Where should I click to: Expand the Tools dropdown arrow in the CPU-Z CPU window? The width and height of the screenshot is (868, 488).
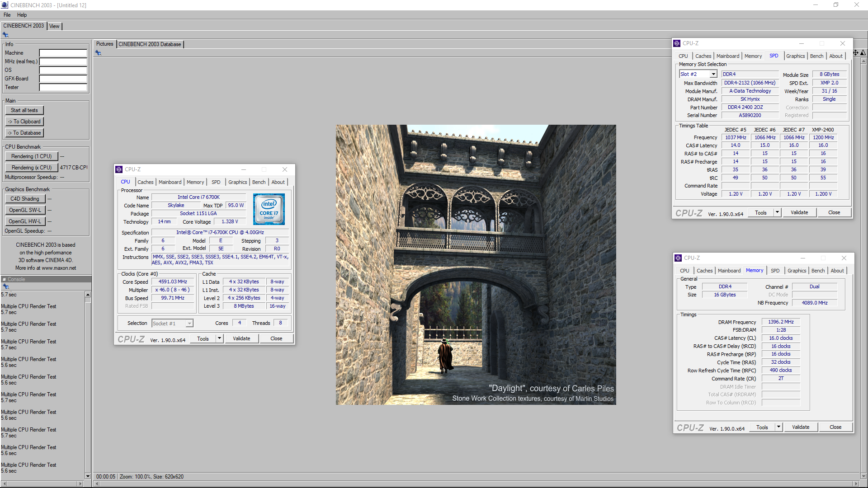click(219, 338)
